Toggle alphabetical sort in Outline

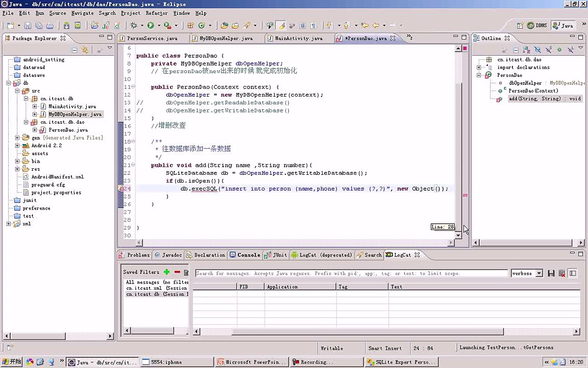pyautogui.click(x=526, y=50)
